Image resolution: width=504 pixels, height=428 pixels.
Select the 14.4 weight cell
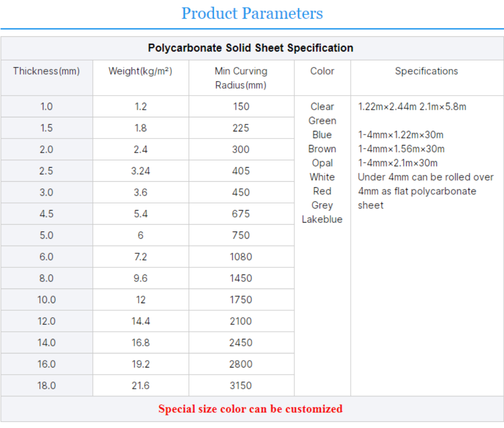[141, 321]
